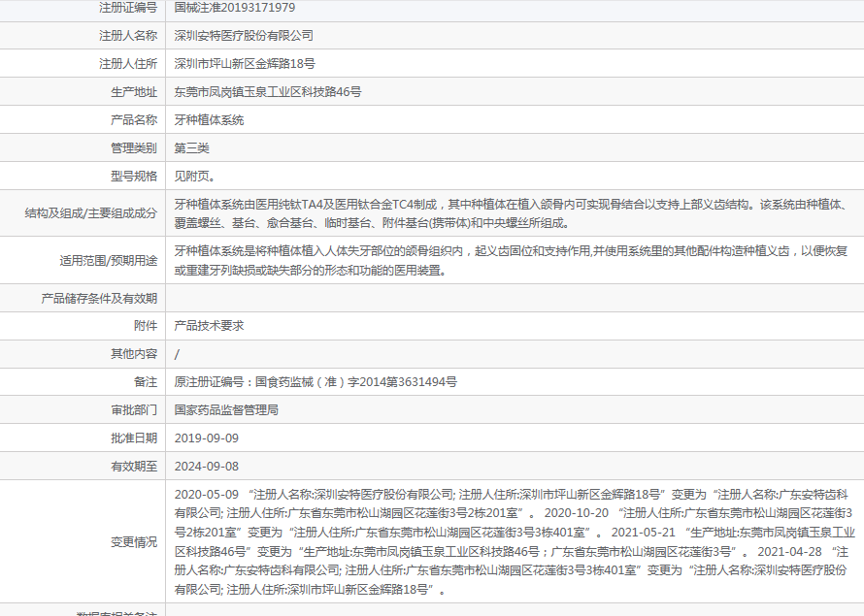This screenshot has width=864, height=616.
Task: Select the 第三类 value
Action: [x=192, y=148]
